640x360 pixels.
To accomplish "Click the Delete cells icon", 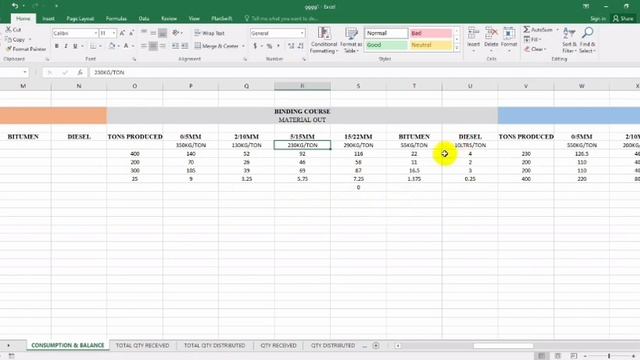I will [x=491, y=33].
